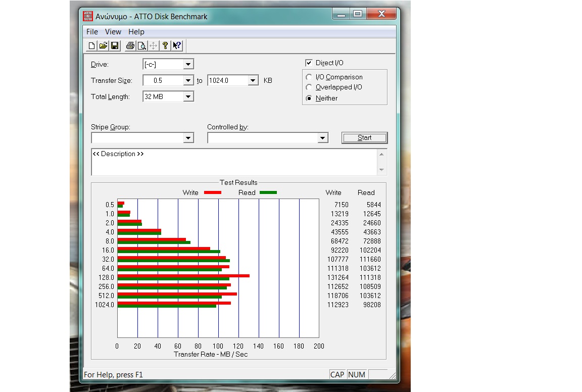
Task: Click the Print toolbar icon
Action: pos(130,45)
